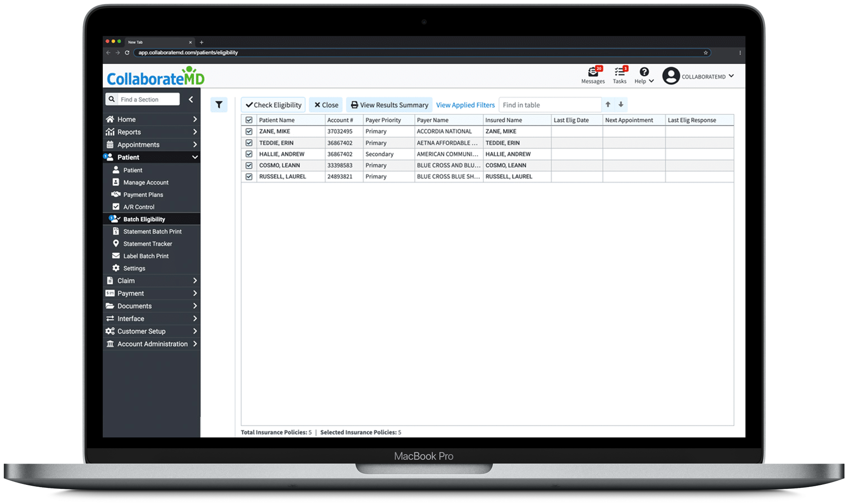Uncheck the ZANE, MIKE eligibility row
The height and width of the screenshot is (504, 848).
tap(249, 131)
